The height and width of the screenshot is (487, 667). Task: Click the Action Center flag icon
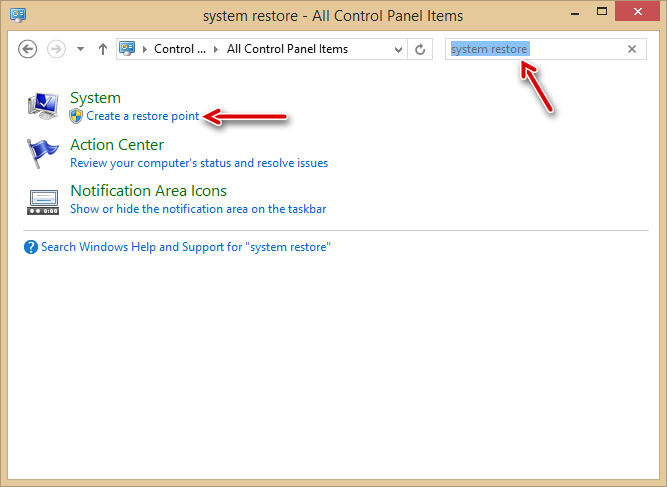[42, 153]
